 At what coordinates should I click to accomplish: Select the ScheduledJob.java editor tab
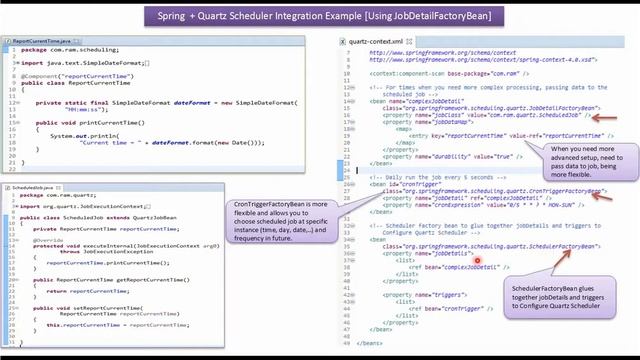click(33, 188)
